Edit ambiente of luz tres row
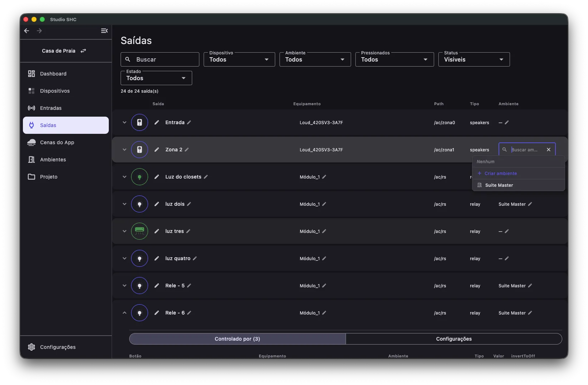This screenshot has width=588, height=385. click(507, 231)
